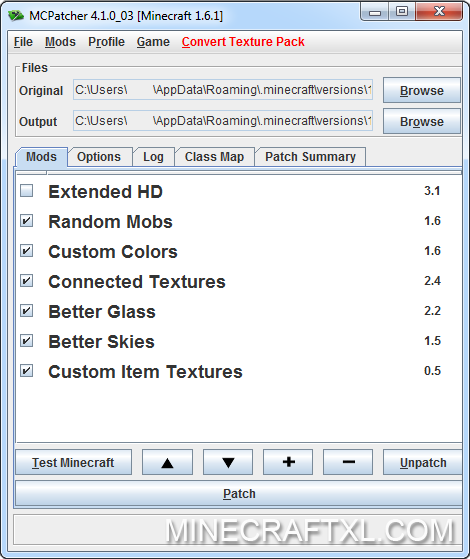Click the wide Patch button
The height and width of the screenshot is (559, 470).
[239, 493]
